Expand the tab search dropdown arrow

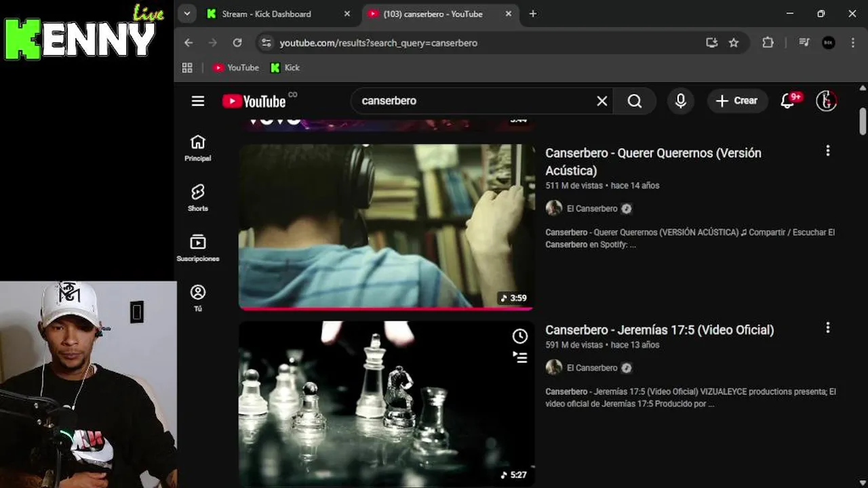pyautogui.click(x=186, y=14)
